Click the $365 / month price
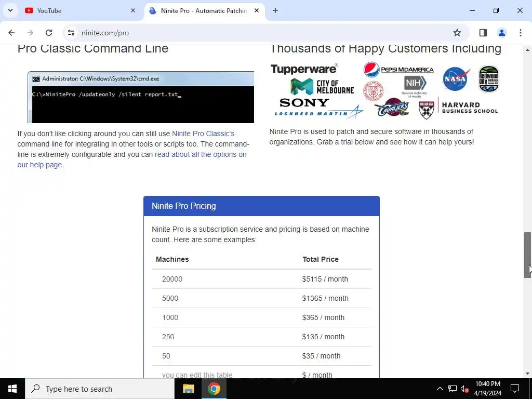The image size is (532, 399). 323,317
